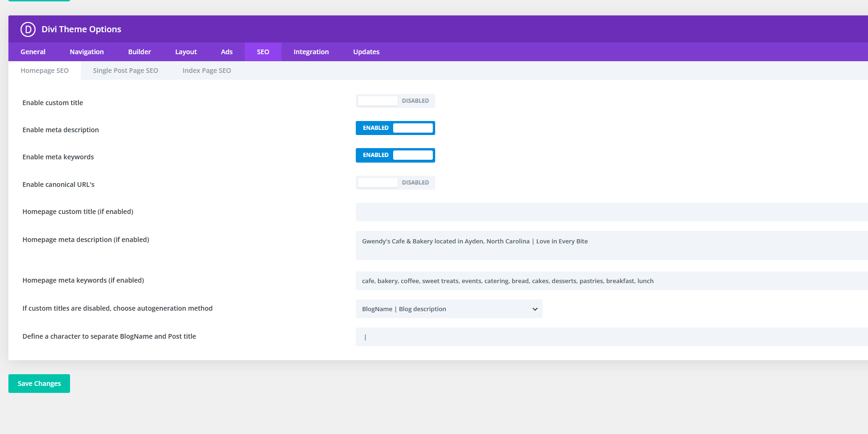Open the title autogeneration method dropdown

pos(449,309)
